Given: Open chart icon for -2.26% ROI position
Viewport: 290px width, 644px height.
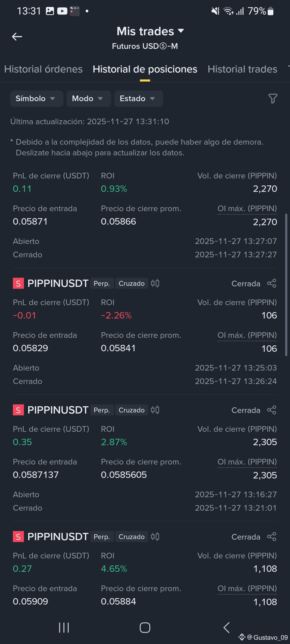Looking at the screenshot, I should pyautogui.click(x=155, y=283).
